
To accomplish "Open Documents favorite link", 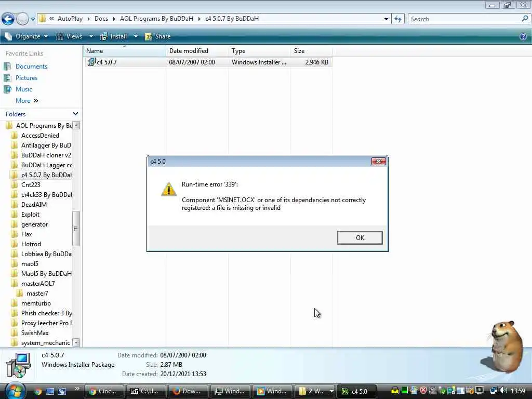I will coord(31,66).
